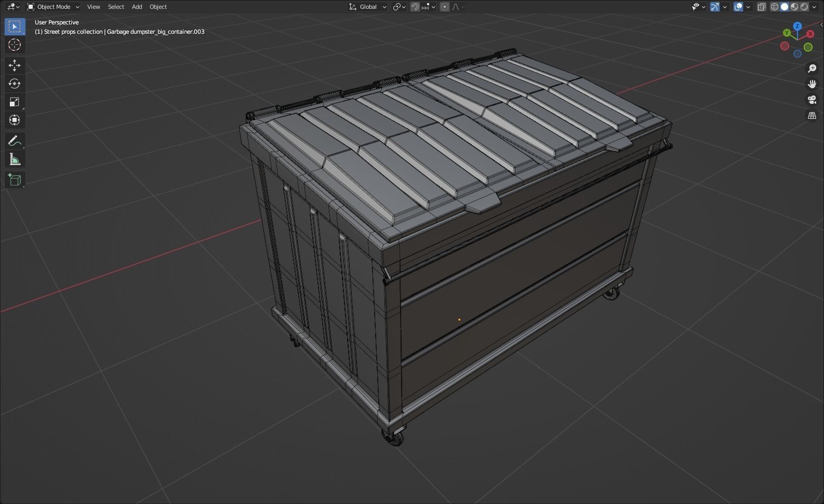824x504 pixels.
Task: Select the Scale tool
Action: click(x=15, y=102)
